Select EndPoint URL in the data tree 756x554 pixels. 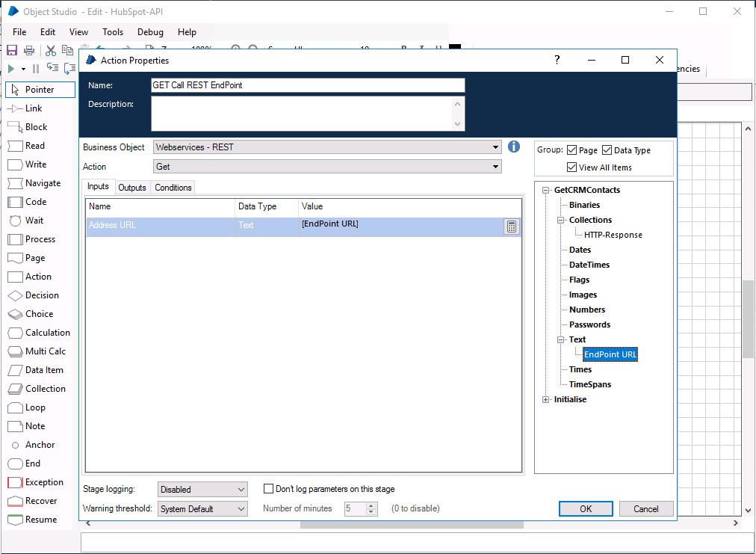point(610,354)
